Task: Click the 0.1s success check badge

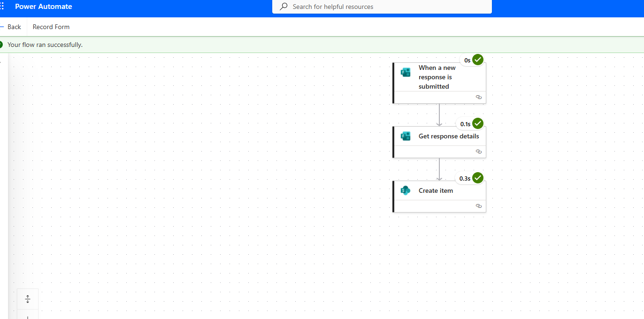Action: click(478, 124)
